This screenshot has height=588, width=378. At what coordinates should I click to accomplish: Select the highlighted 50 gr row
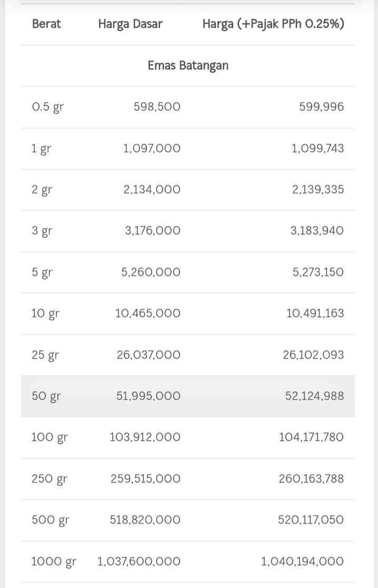(188, 396)
